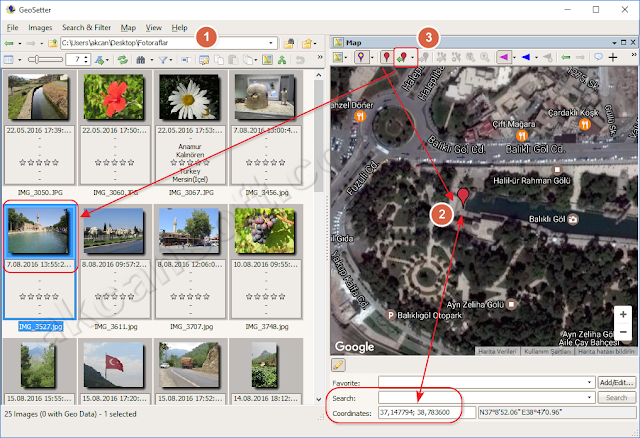Open the sort images icon
The height and width of the screenshot is (438, 640).
[x=99, y=60]
